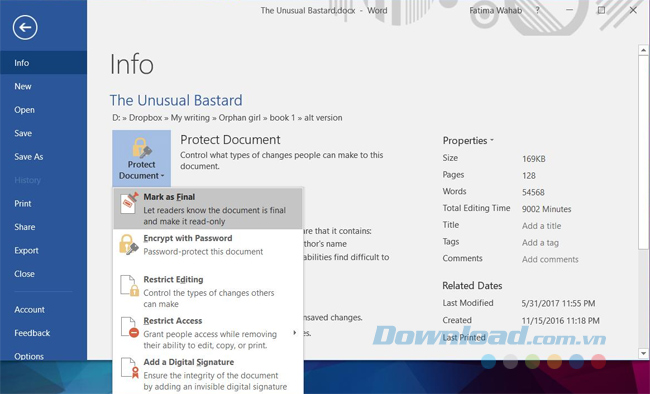
Task: Click the Add a tag field
Action: click(x=540, y=243)
